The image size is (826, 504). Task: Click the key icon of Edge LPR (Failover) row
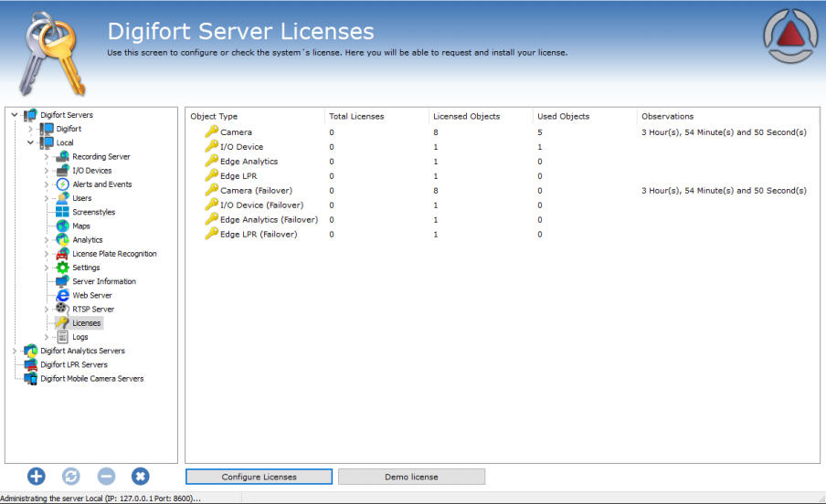212,234
